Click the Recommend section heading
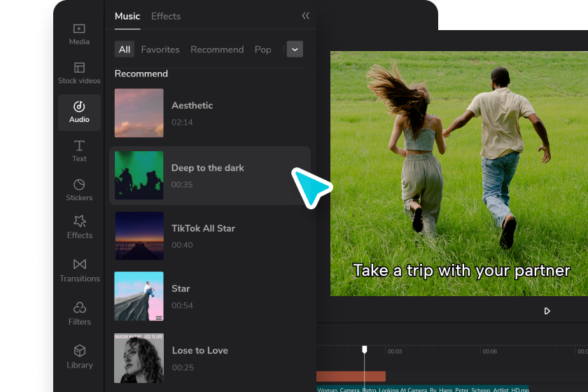588x392 pixels. 141,73
